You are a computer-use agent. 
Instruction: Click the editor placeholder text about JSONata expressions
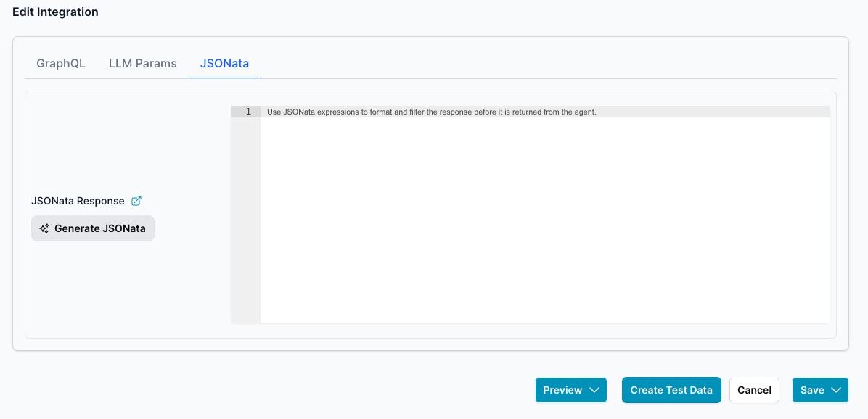(431, 112)
